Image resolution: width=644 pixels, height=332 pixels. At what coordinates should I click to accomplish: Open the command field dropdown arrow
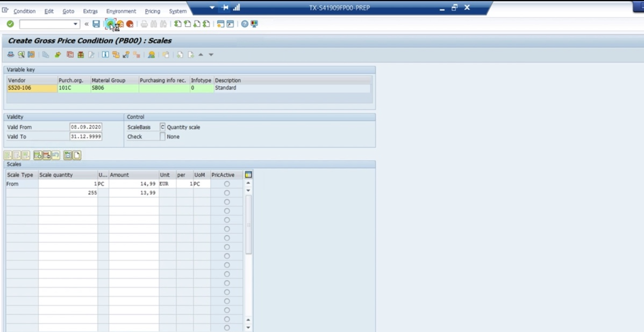pyautogui.click(x=76, y=24)
